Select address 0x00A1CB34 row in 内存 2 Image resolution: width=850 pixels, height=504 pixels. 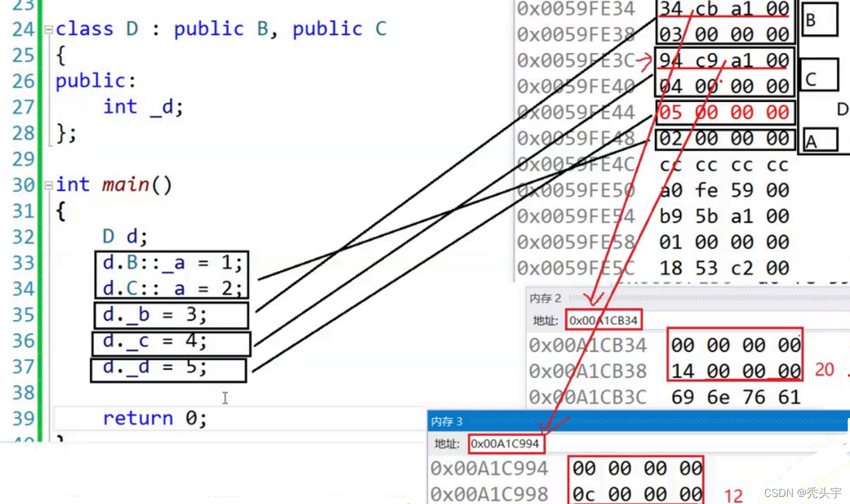[x=588, y=345]
